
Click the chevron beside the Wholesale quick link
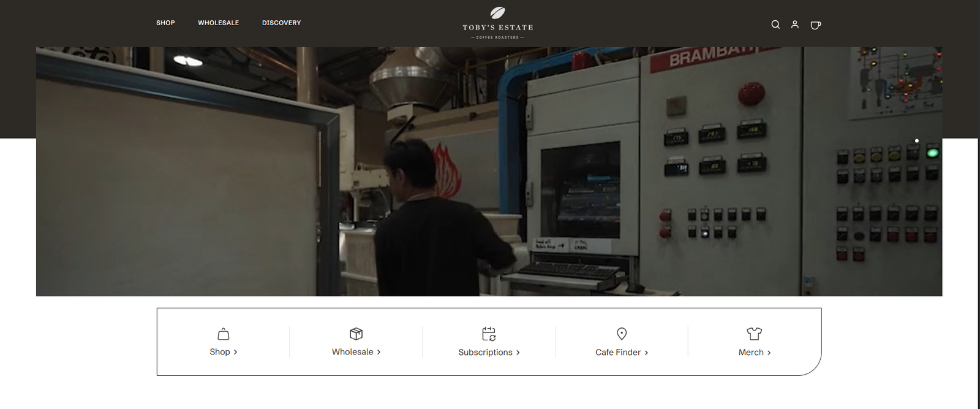[x=379, y=352]
